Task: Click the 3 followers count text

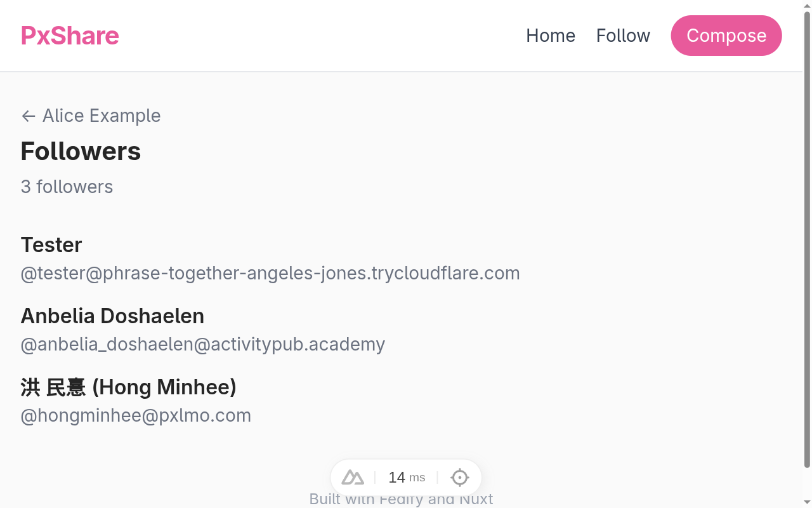Action: coord(67,187)
